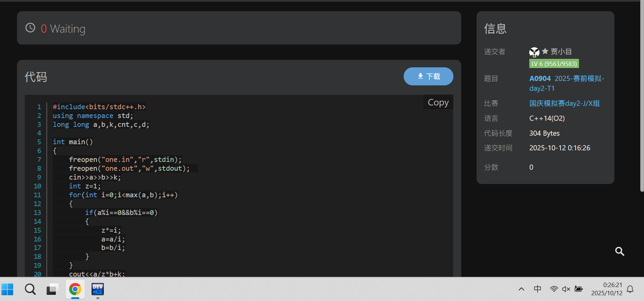Open the notification center bell

coord(630,289)
